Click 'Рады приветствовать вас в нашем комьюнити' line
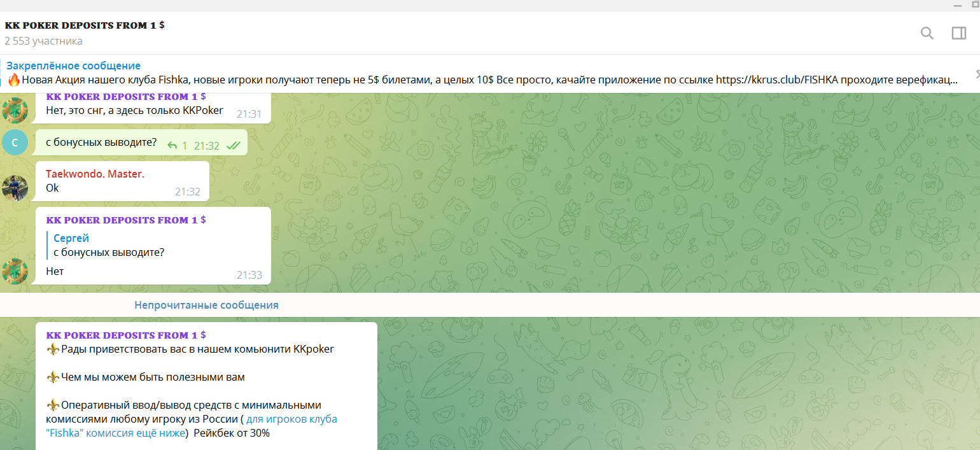The height and width of the screenshot is (450, 980). point(190,349)
